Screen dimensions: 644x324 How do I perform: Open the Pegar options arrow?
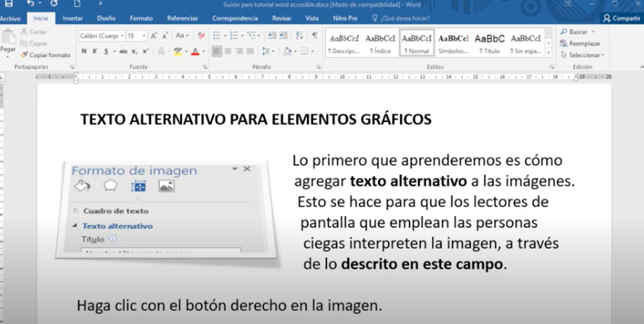point(7,56)
